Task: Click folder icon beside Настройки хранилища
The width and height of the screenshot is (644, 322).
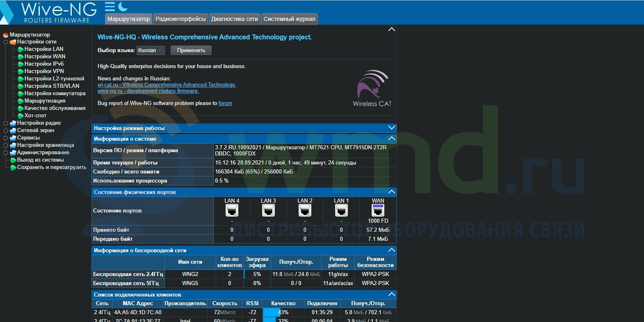Action: click(13, 145)
